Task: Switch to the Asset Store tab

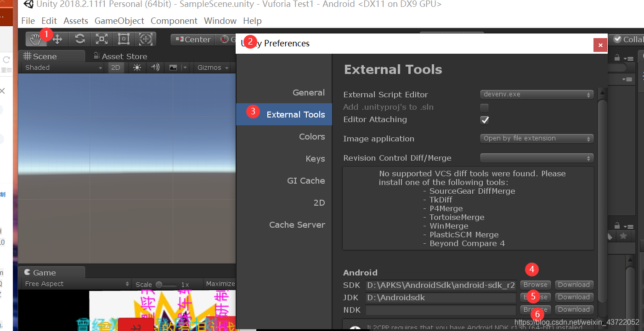Action: point(120,56)
